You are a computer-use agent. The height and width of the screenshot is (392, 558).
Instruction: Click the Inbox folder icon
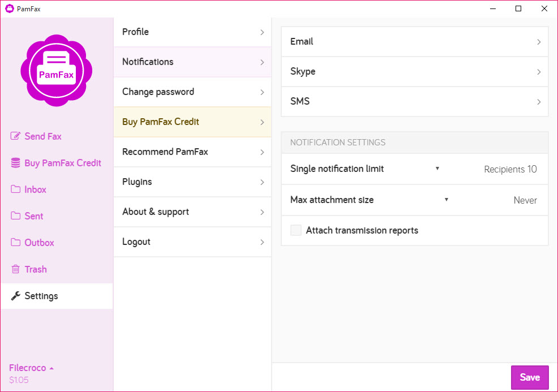16,189
